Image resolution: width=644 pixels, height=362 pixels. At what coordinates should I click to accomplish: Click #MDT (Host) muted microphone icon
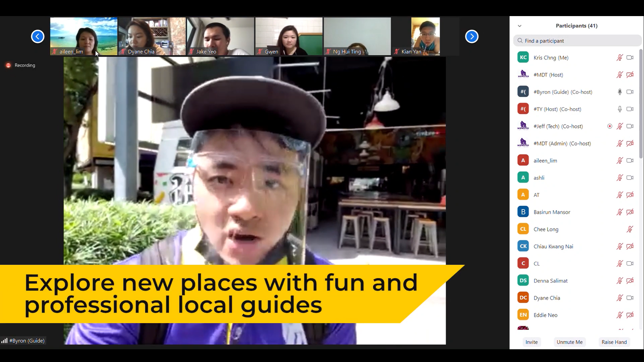620,75
